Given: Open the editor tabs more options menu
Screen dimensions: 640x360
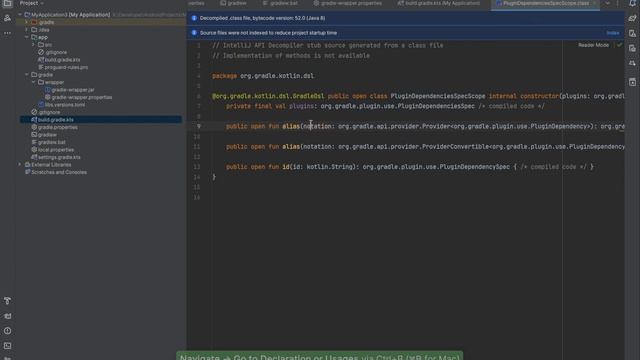Looking at the screenshot, I should [618, 3].
